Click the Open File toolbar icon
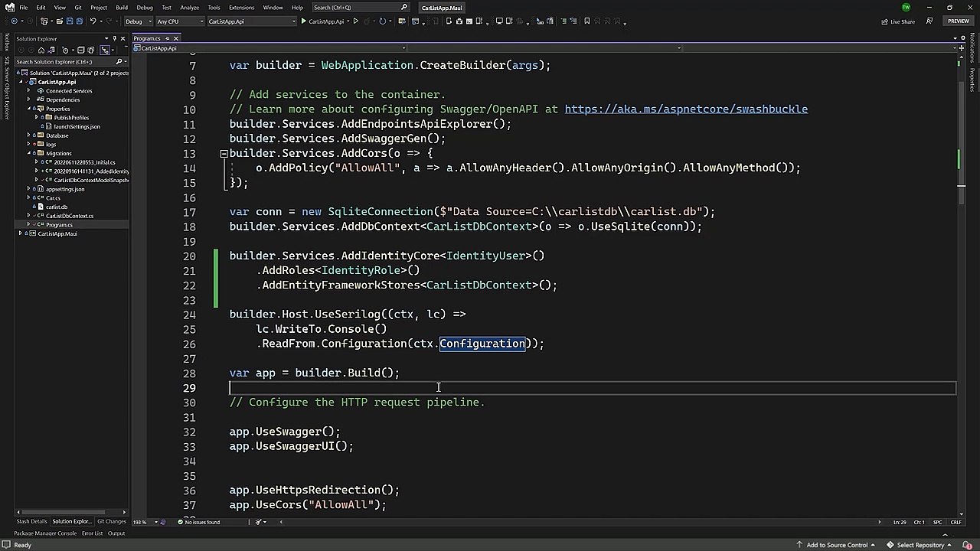 tap(59, 21)
